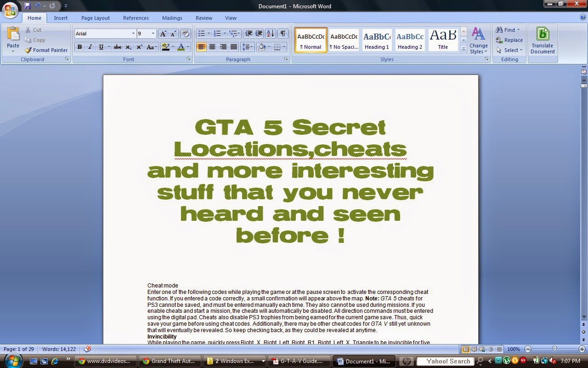Apply the No Spacing style
Screen dimensions: 588x368
tap(344, 40)
